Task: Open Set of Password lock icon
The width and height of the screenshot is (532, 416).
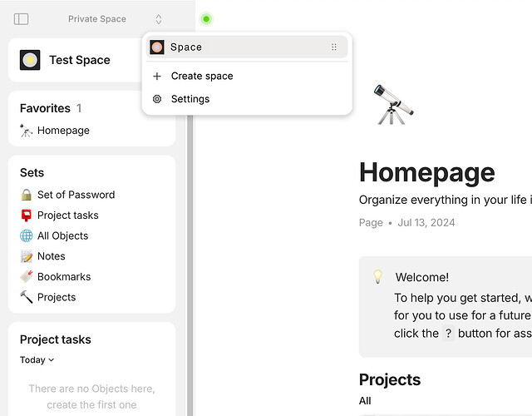Action: tap(26, 195)
